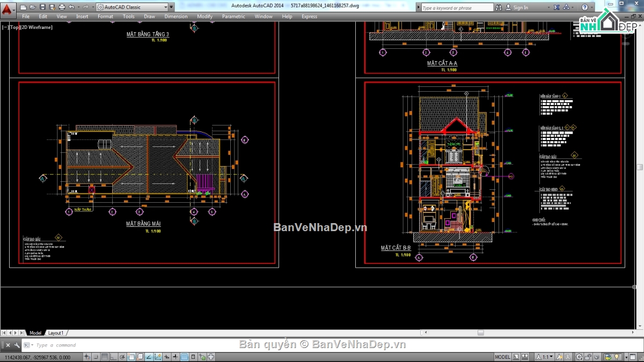Switch to the Layout1 tab
644x362 pixels.
coord(56,333)
